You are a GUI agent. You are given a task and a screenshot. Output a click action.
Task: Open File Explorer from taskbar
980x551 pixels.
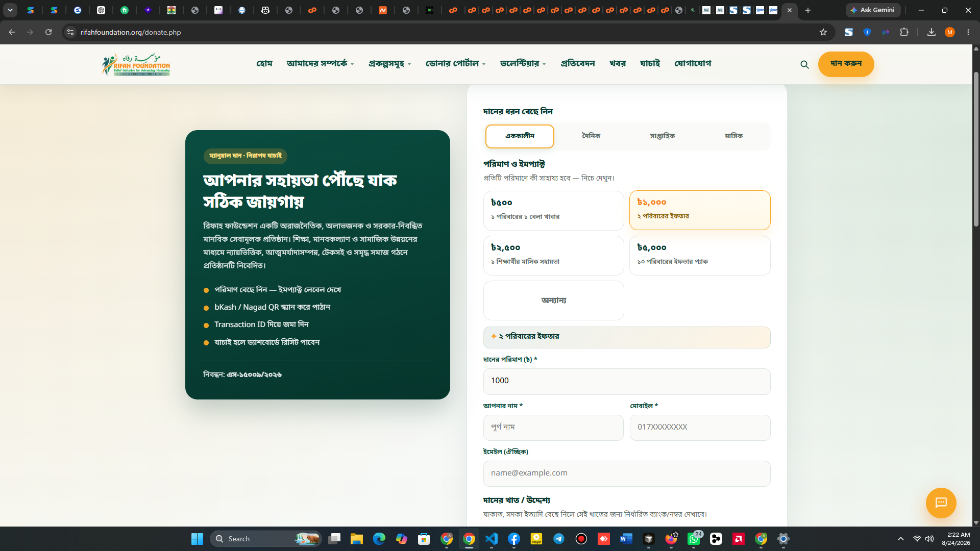click(356, 539)
